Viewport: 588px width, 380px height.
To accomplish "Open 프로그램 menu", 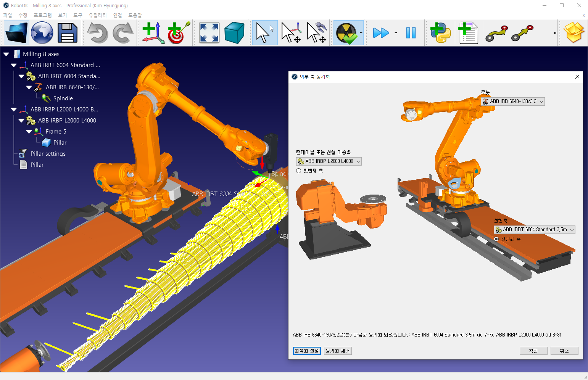I will point(42,15).
